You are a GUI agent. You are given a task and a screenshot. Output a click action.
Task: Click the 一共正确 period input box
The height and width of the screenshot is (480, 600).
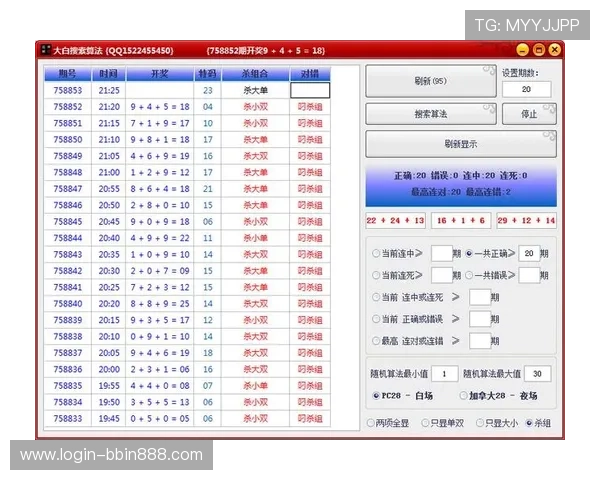tap(529, 253)
